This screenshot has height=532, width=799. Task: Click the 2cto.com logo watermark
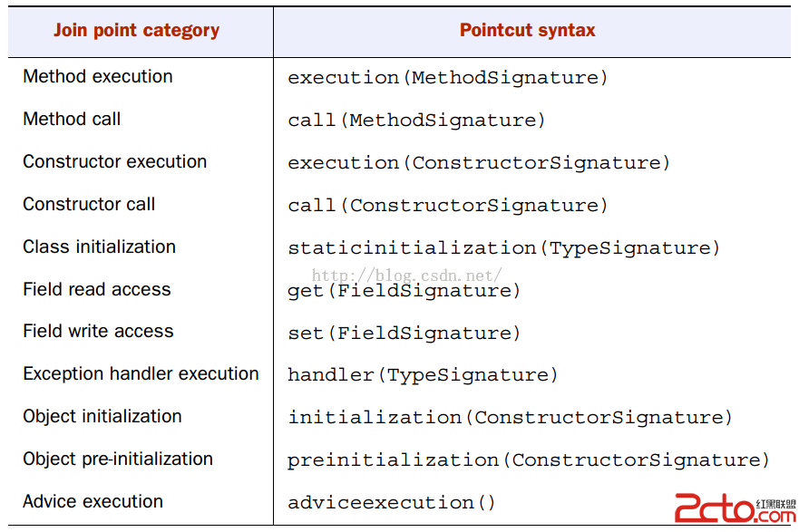[736, 509]
